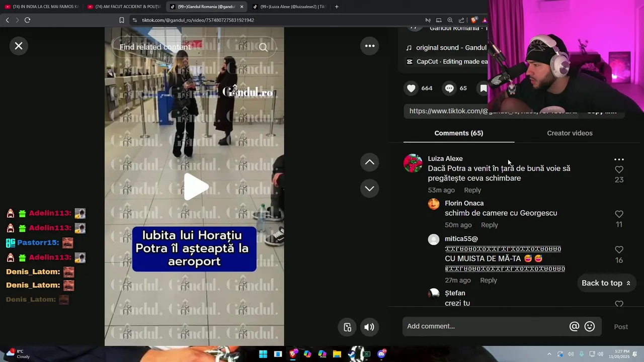Open the site settings icon in address bar
The width and height of the screenshot is (644, 362).
pos(135,20)
